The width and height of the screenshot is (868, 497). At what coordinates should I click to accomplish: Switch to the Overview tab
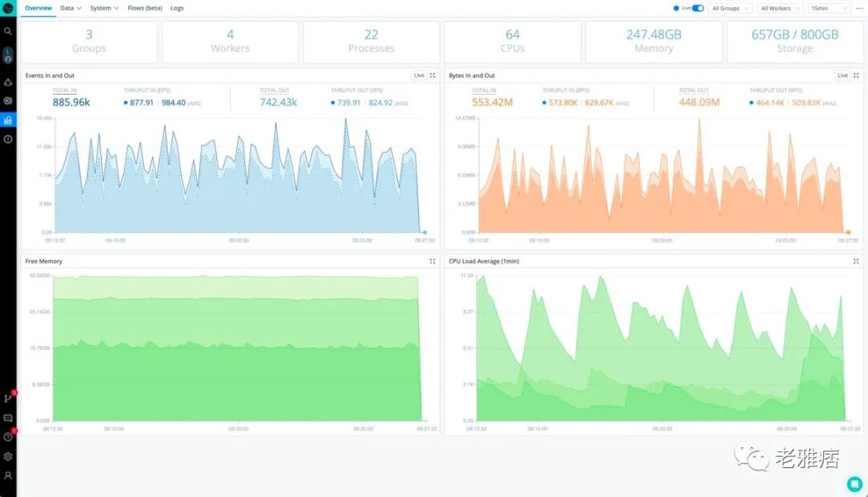[39, 8]
